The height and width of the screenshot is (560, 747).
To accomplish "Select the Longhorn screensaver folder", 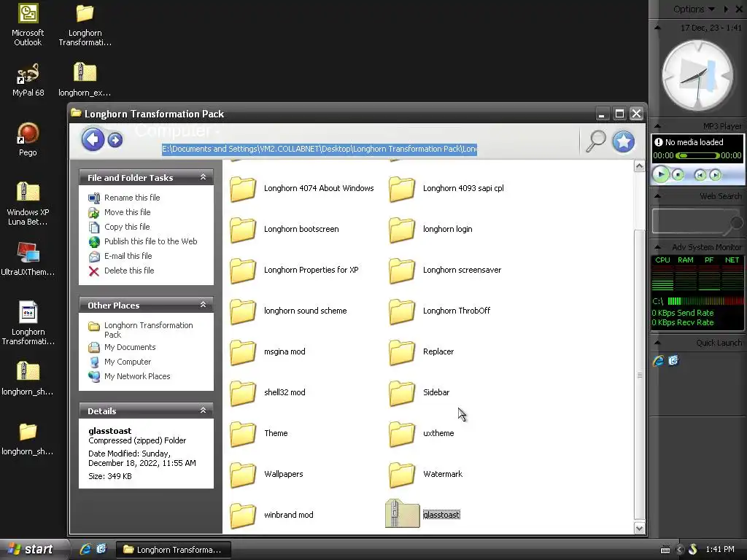I will click(x=445, y=270).
